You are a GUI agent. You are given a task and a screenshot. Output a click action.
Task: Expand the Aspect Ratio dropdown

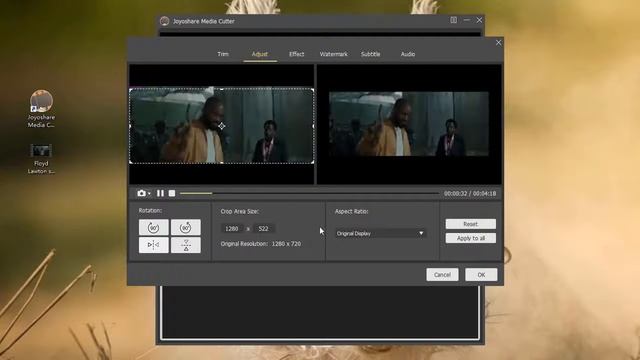click(380, 233)
